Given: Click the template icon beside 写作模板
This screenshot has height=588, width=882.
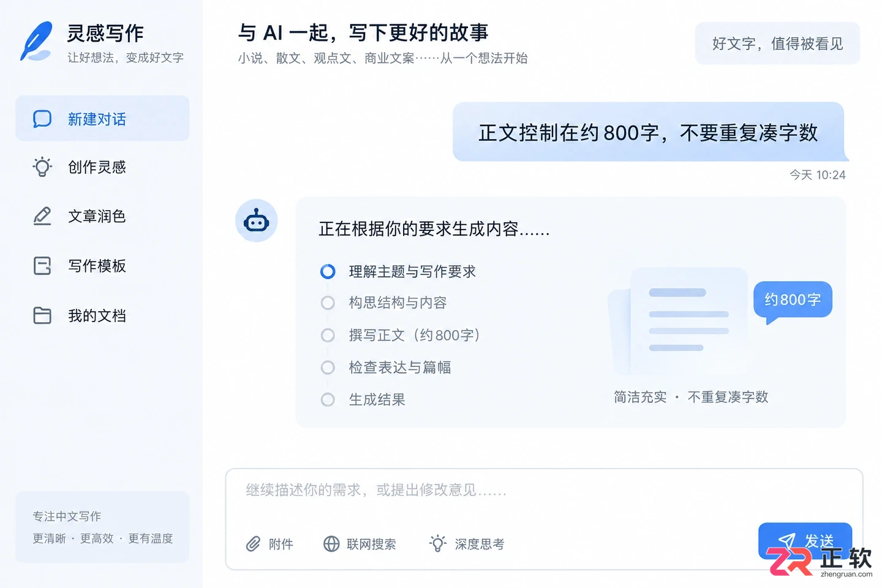Looking at the screenshot, I should coord(42,266).
